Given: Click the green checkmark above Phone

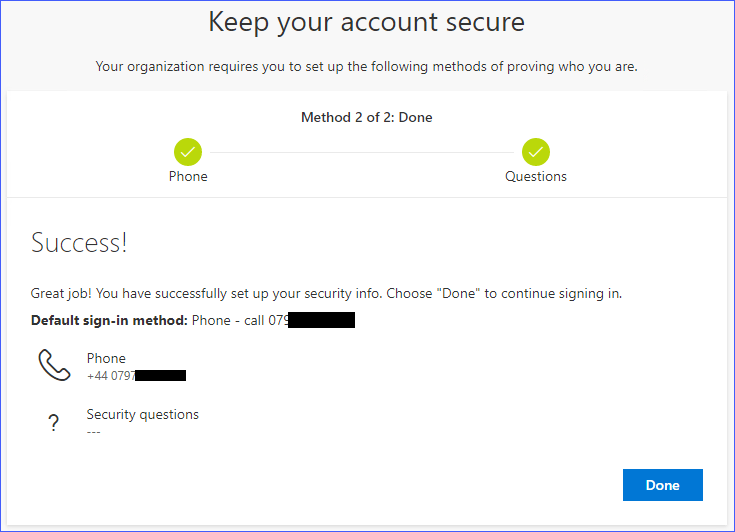Looking at the screenshot, I should click(x=188, y=152).
